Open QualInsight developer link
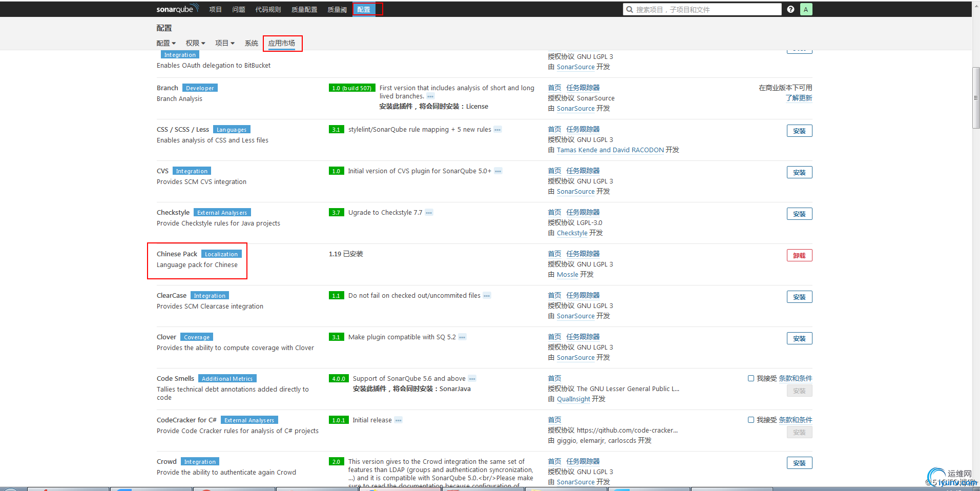This screenshot has height=491, width=980. pyautogui.click(x=573, y=399)
